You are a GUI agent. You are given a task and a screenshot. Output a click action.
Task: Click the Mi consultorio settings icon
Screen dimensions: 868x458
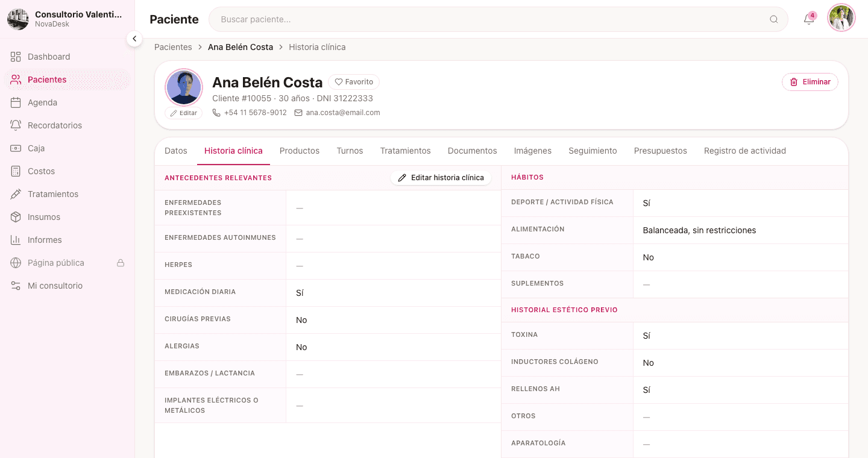16,286
